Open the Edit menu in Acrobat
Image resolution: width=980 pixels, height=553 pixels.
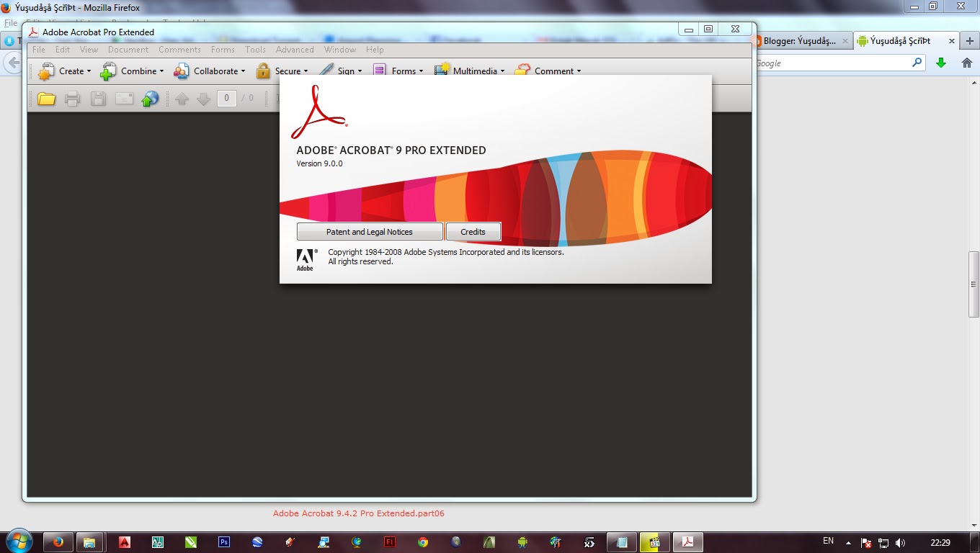tap(63, 50)
